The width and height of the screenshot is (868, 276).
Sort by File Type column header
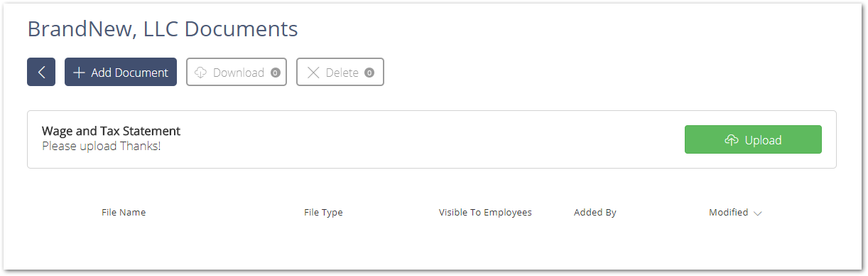click(323, 212)
